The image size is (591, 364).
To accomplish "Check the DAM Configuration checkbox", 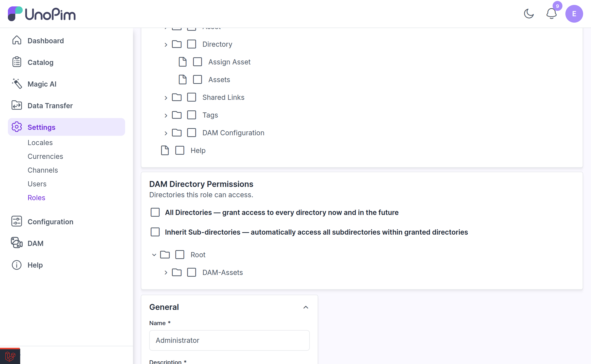I will click(x=192, y=133).
